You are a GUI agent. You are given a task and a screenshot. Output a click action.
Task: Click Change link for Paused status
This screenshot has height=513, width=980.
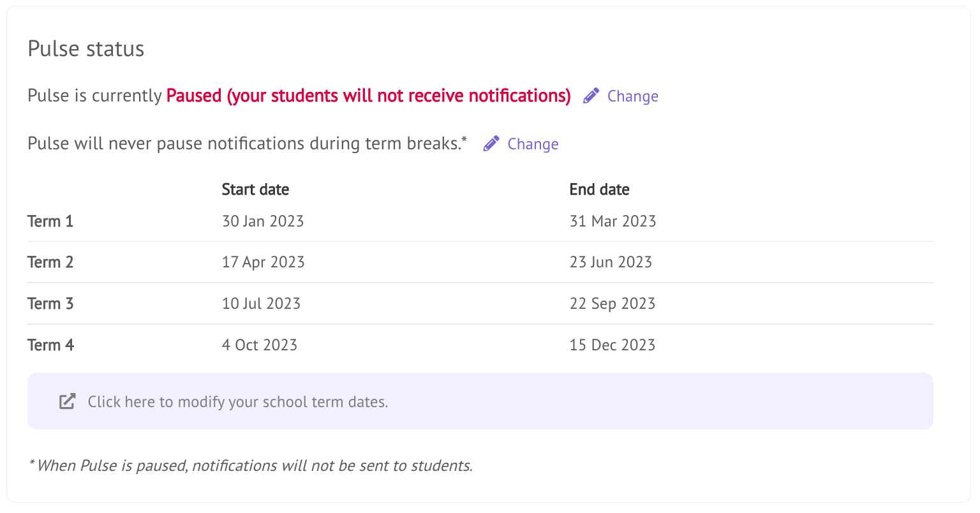point(632,96)
